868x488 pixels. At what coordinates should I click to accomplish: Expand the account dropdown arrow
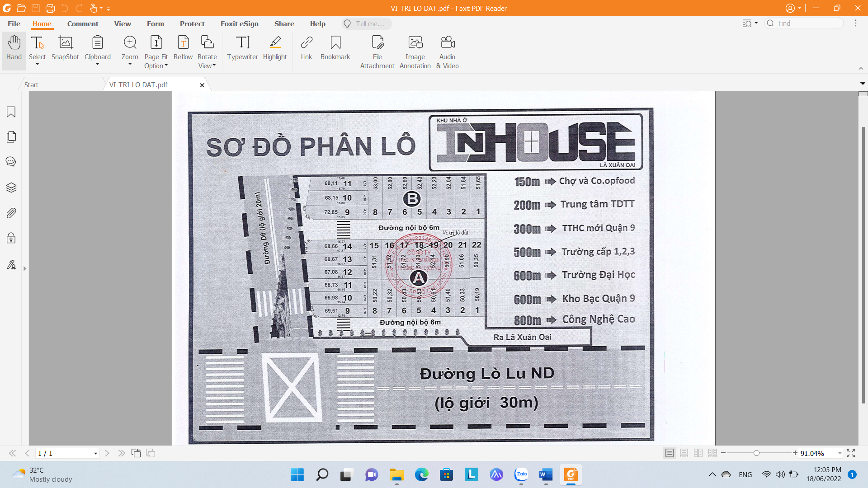800,8
